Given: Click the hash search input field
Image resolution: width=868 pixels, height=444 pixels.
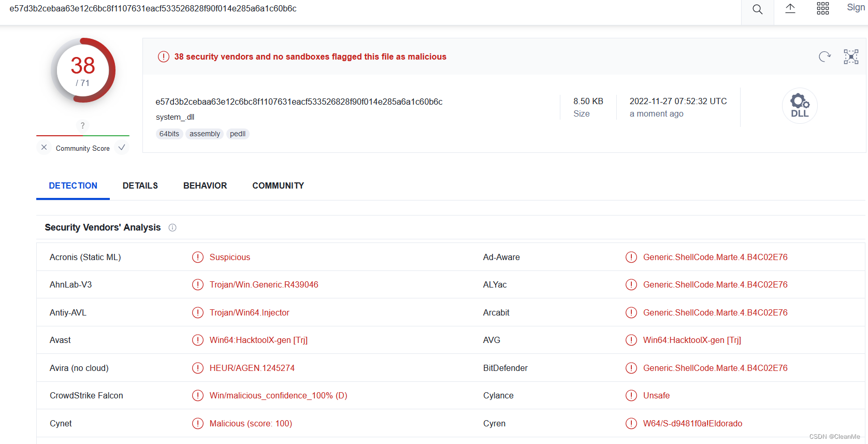Looking at the screenshot, I should click(x=363, y=9).
